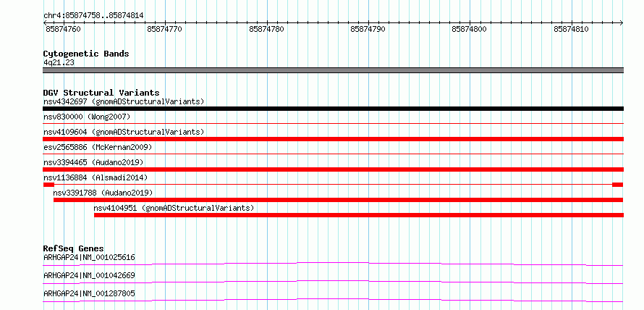
Task: Click the ruler position 85874810 label
Action: pos(572,29)
